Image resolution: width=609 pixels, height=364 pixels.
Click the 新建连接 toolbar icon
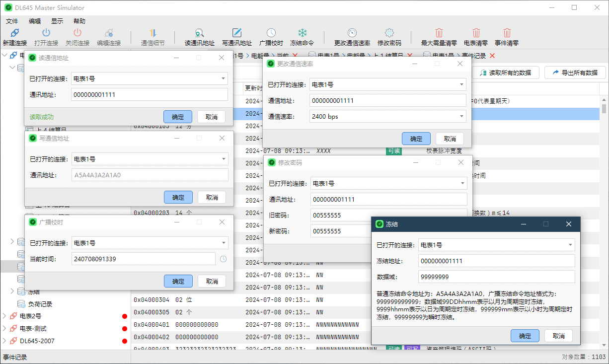tap(14, 33)
